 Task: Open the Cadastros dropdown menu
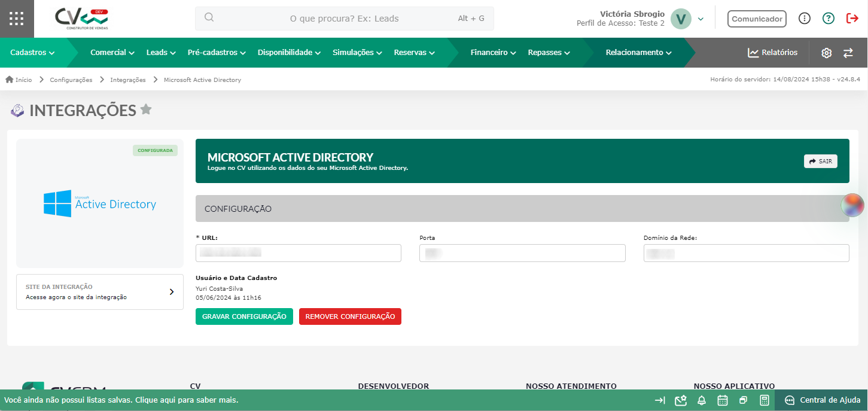32,53
